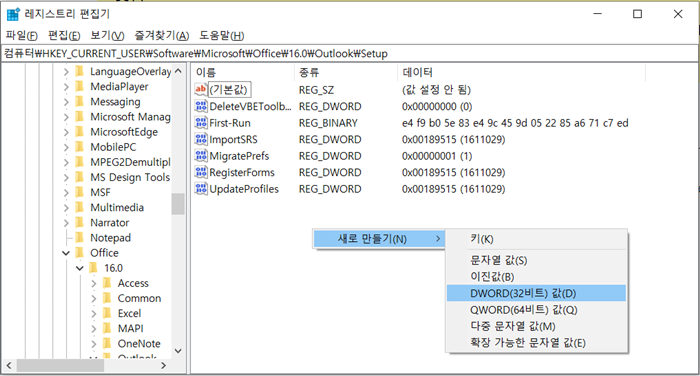Click the registry path address bar
Screen dimensions: 700x376
point(349,54)
